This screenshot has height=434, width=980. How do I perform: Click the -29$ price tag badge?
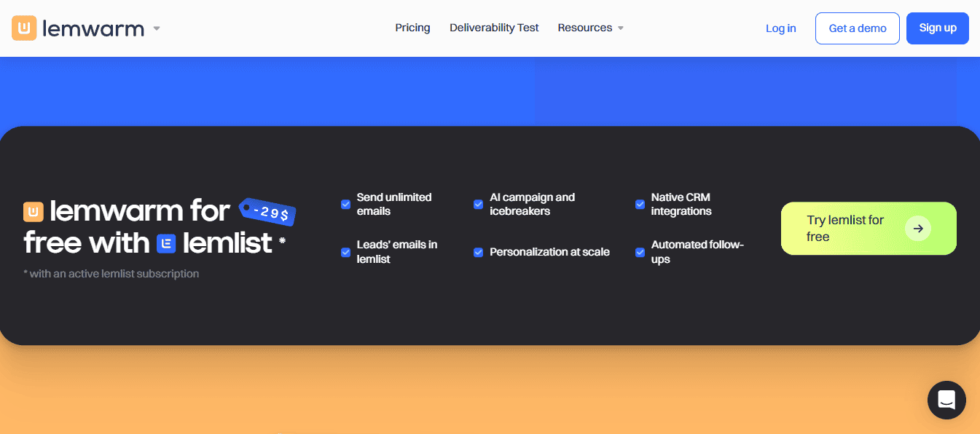(267, 212)
